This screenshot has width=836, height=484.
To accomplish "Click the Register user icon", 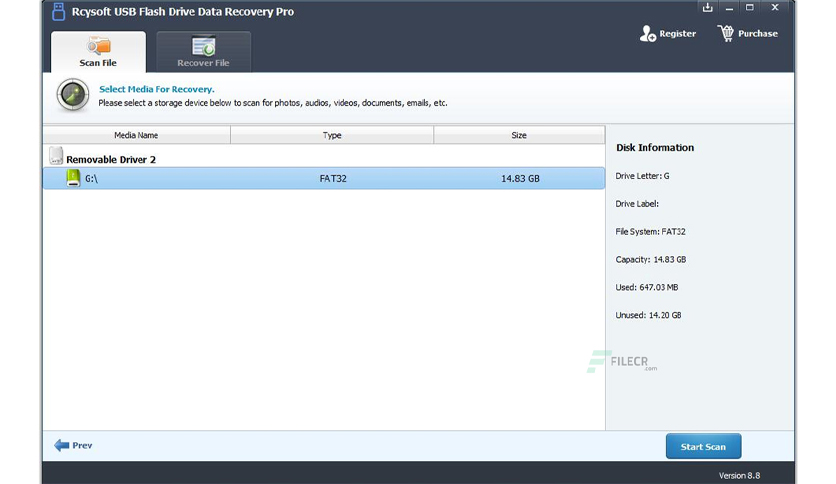I will click(647, 34).
